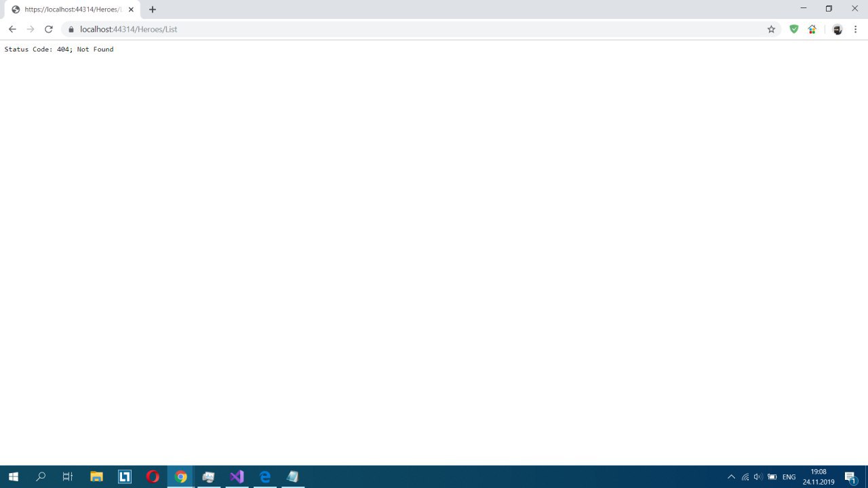Image resolution: width=868 pixels, height=488 pixels.
Task: Open the volume speaker tray icon
Action: coord(758,477)
